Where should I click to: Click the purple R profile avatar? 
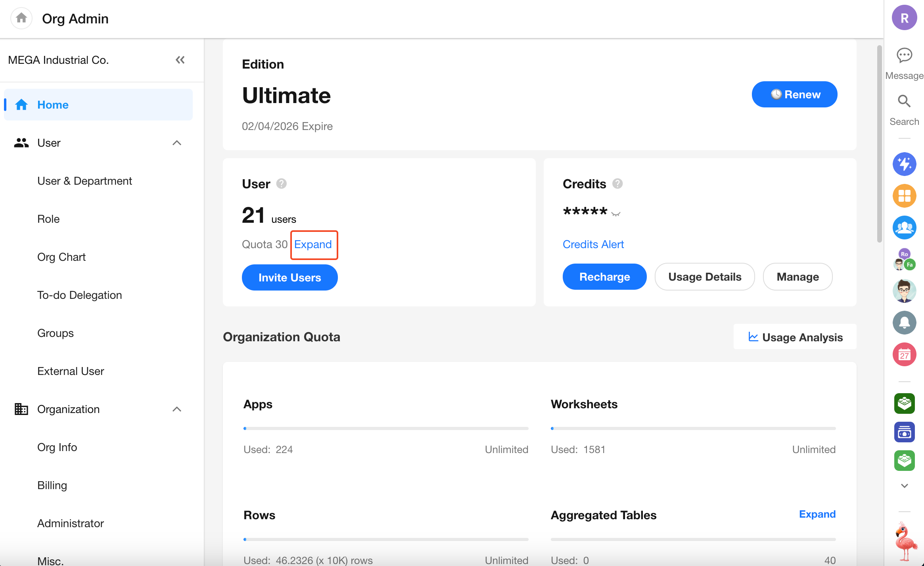[x=904, y=18]
